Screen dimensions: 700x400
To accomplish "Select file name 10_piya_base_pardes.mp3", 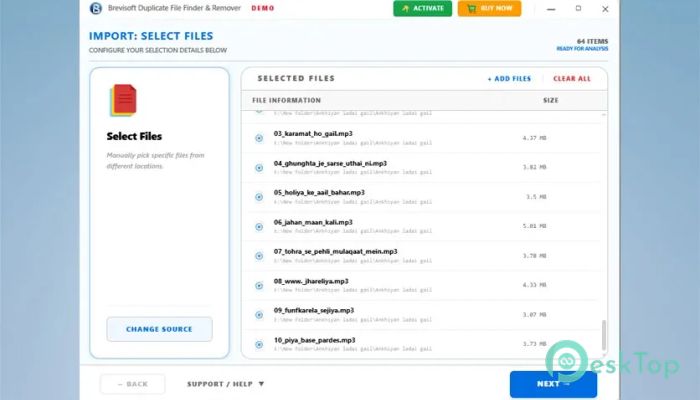I will click(x=315, y=340).
